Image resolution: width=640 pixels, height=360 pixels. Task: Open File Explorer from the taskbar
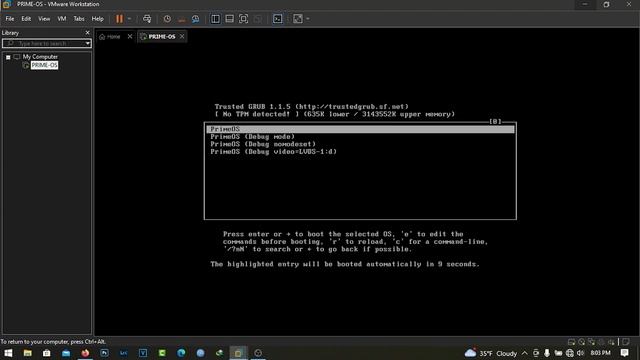[27, 353]
